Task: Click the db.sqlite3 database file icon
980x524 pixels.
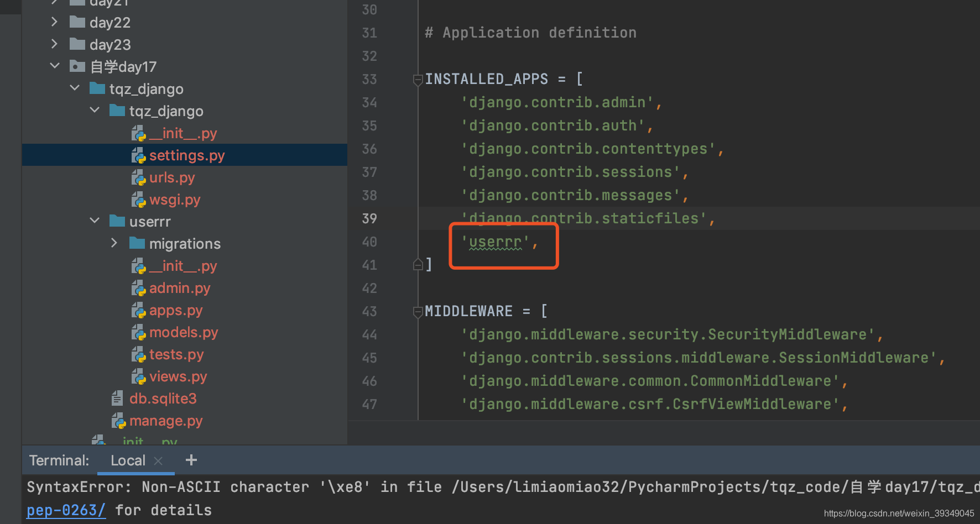Action: (117, 398)
